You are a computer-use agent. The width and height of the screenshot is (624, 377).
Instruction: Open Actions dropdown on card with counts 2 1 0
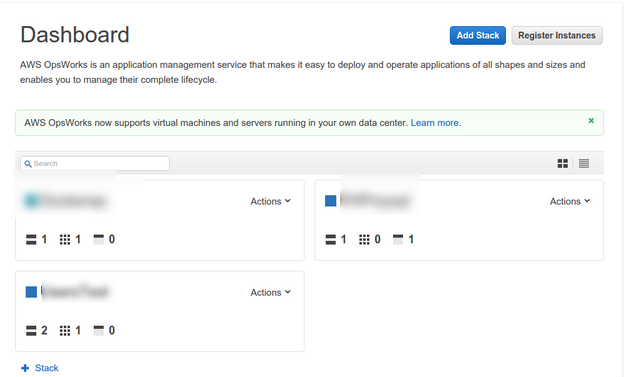(271, 293)
